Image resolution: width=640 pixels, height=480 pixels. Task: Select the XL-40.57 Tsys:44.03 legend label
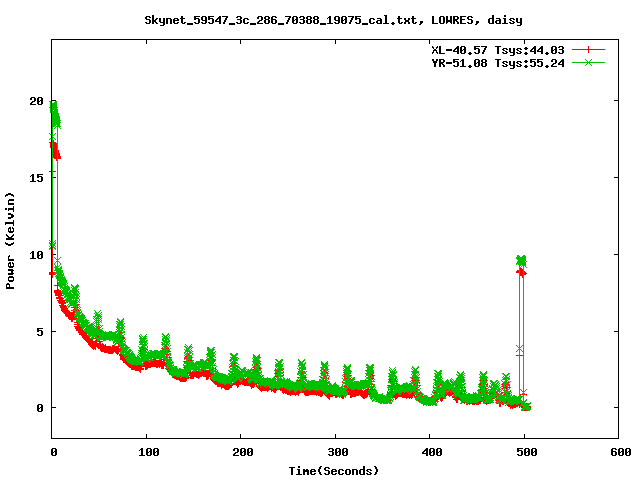tap(498, 50)
